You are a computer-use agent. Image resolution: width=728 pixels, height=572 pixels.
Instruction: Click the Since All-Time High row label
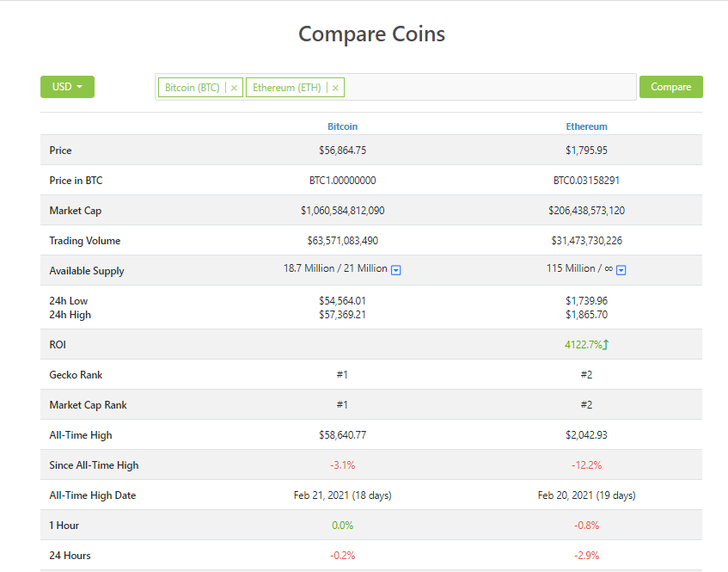pos(94,465)
